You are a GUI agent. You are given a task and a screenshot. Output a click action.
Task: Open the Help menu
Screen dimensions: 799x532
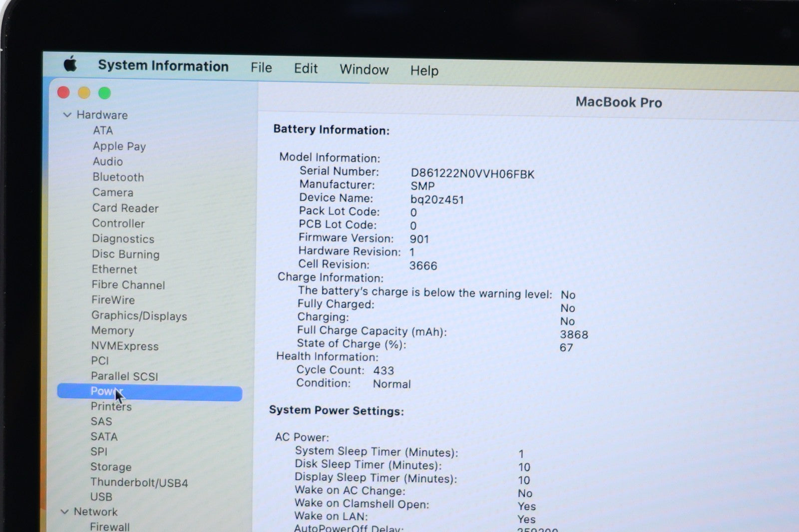coord(424,71)
